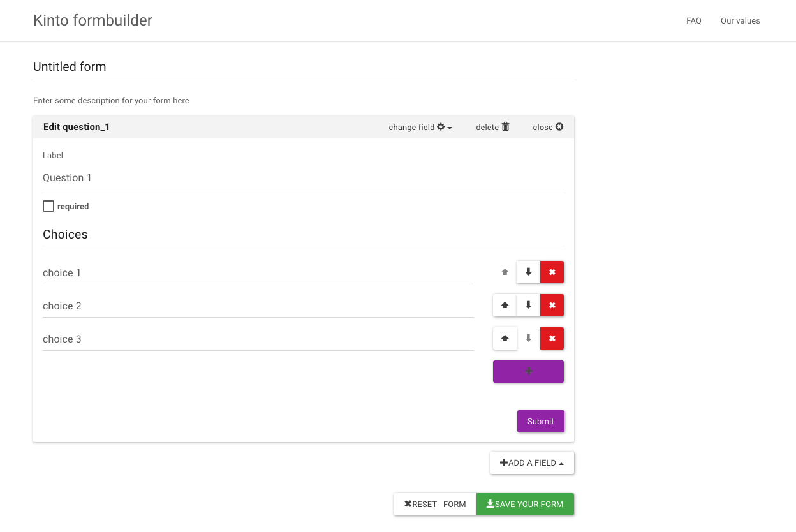Delete choice 1 with red X
The height and width of the screenshot is (532, 796).
pyautogui.click(x=552, y=272)
